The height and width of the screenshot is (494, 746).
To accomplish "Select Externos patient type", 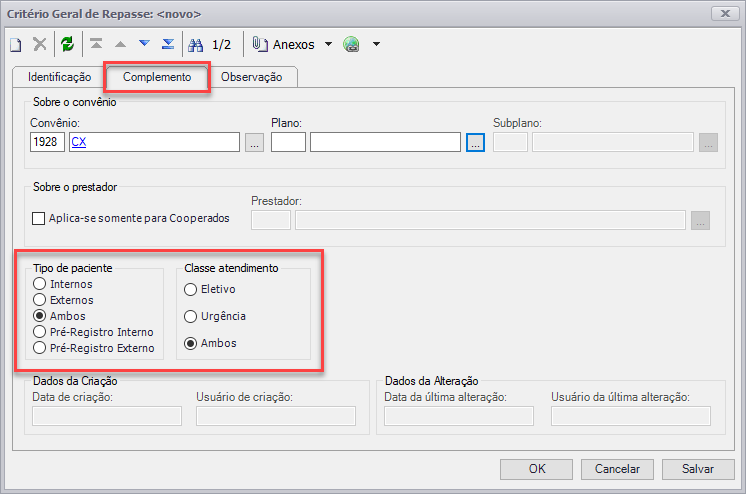I will click(x=39, y=300).
